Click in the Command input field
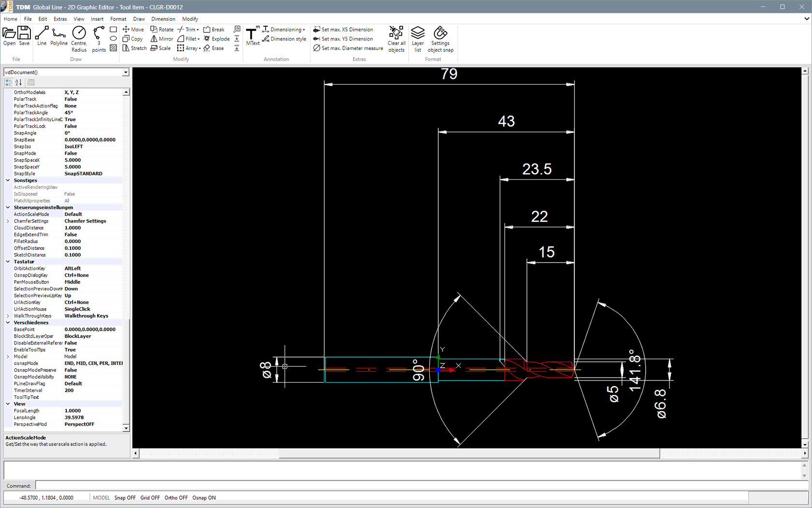812x508 pixels. pos(421,485)
